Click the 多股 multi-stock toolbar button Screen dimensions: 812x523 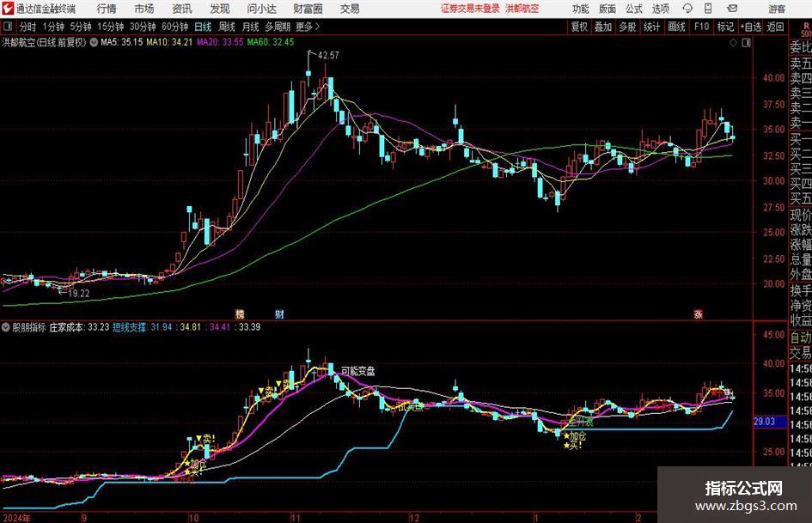(627, 27)
